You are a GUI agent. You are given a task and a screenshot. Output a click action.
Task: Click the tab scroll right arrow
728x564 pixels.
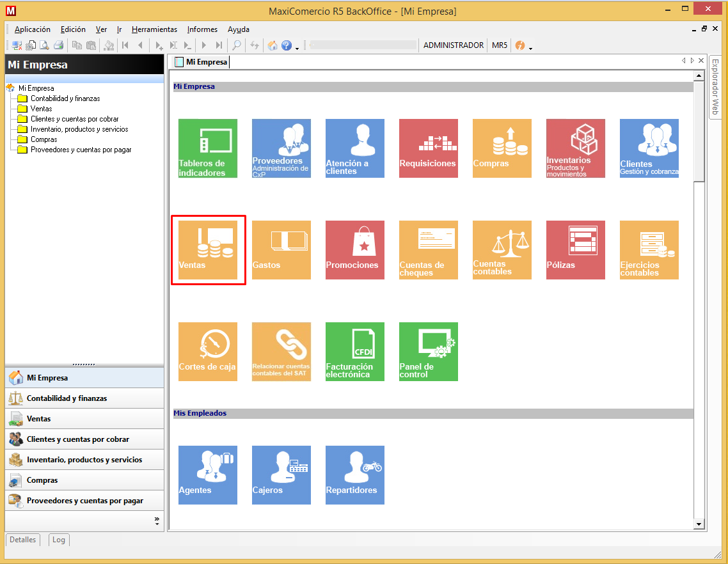692,60
